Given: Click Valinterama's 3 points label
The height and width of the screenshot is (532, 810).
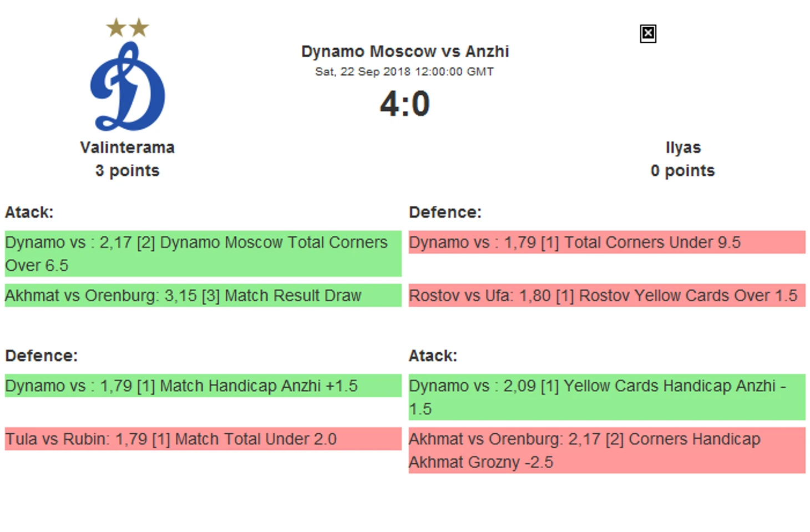Looking at the screenshot, I should [128, 171].
